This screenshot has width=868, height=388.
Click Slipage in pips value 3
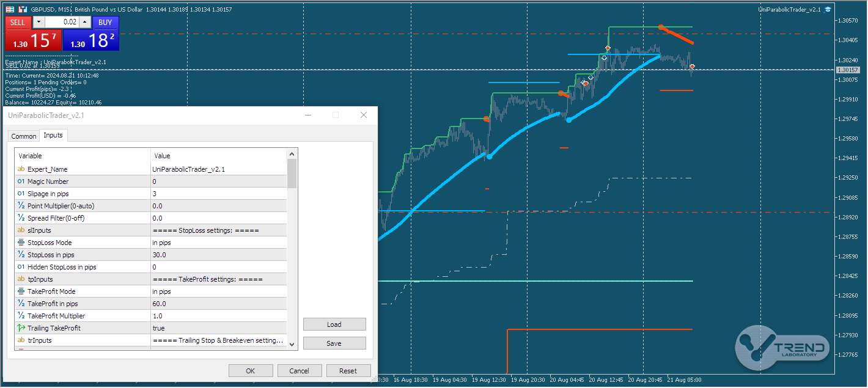click(219, 194)
